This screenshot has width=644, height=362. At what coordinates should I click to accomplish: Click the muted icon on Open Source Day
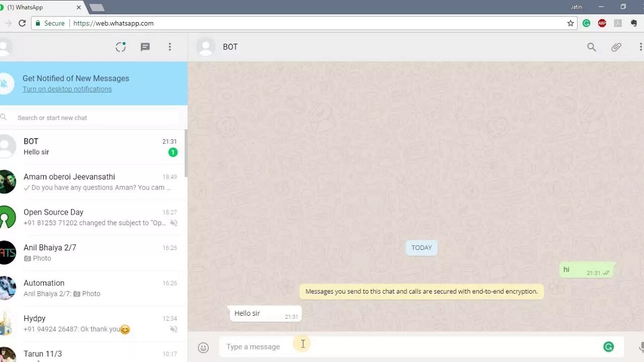pos(174,223)
